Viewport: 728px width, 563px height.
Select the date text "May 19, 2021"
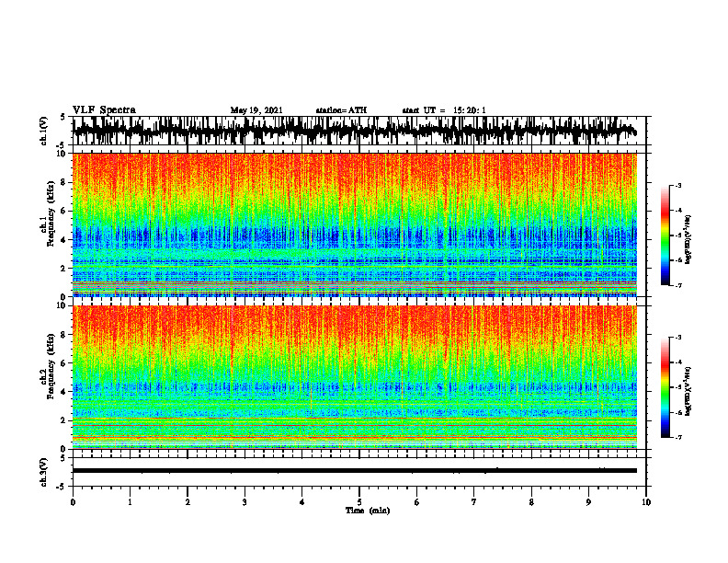click(x=256, y=110)
